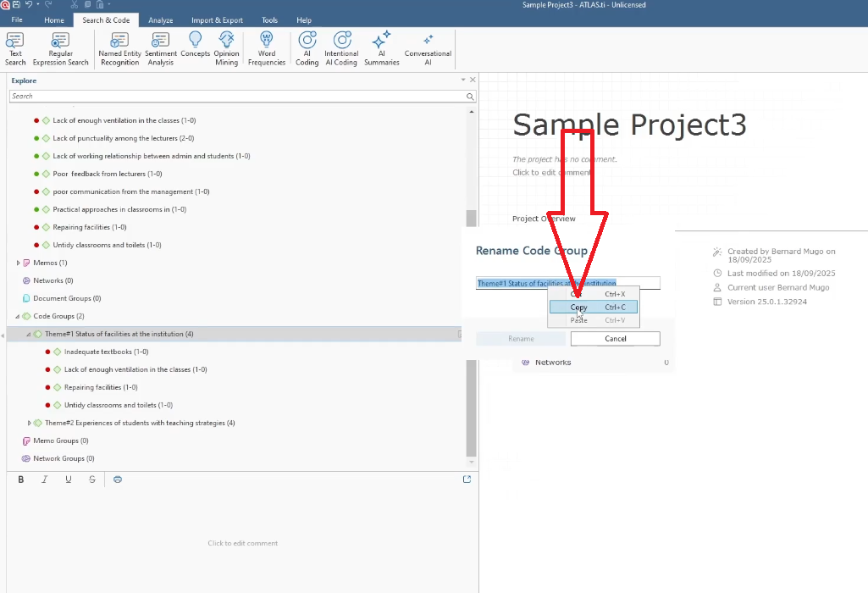The height and width of the screenshot is (593, 868).
Task: Run Named Entity Recognition
Action: pyautogui.click(x=119, y=48)
